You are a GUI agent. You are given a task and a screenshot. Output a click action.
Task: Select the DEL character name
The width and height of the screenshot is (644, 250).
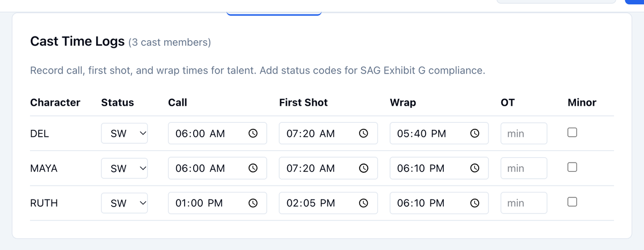(x=40, y=134)
